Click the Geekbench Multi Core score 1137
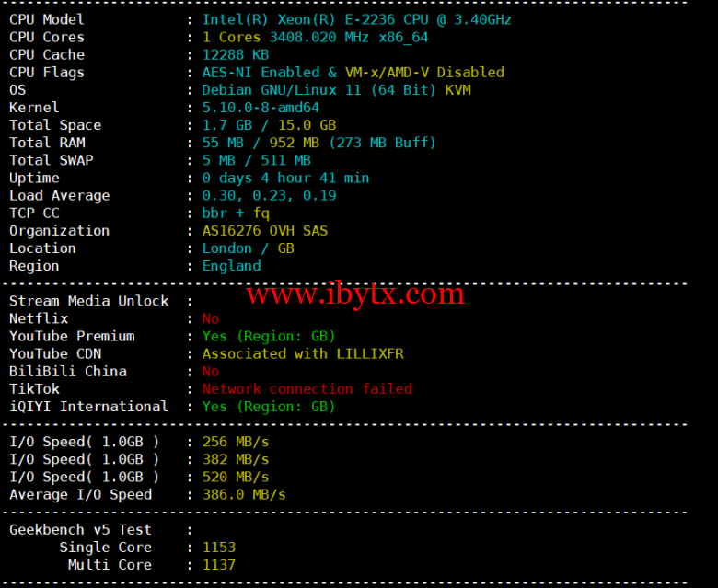The height and width of the screenshot is (588, 718). pos(219,565)
